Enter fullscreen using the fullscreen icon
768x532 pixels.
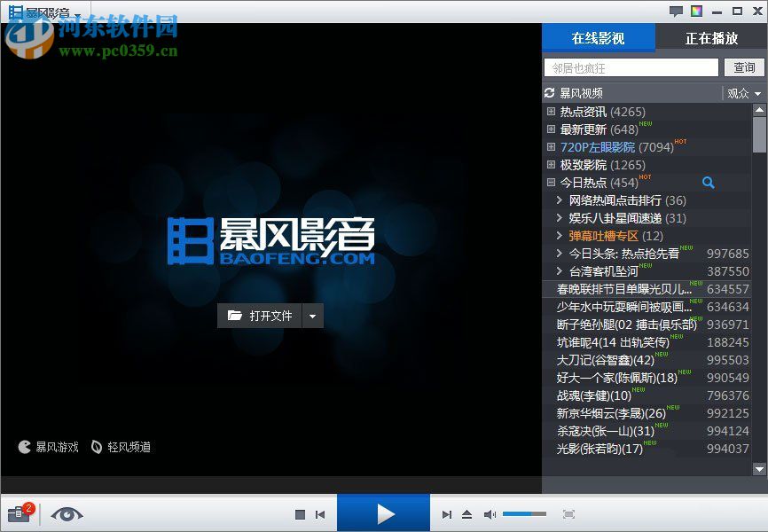(568, 513)
